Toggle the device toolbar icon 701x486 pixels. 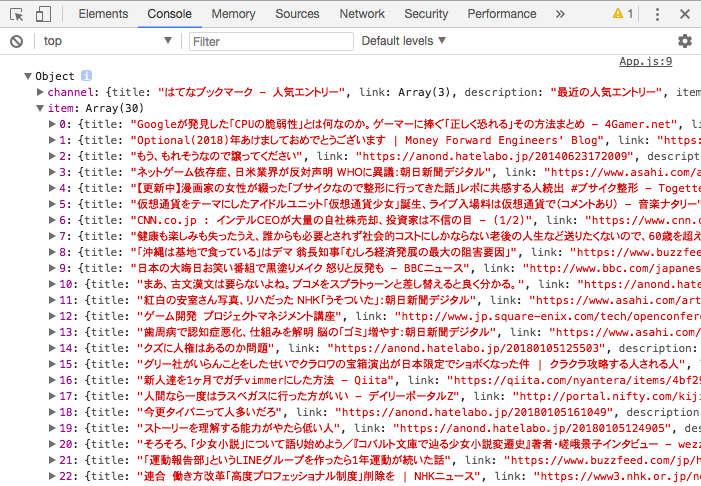click(43, 14)
